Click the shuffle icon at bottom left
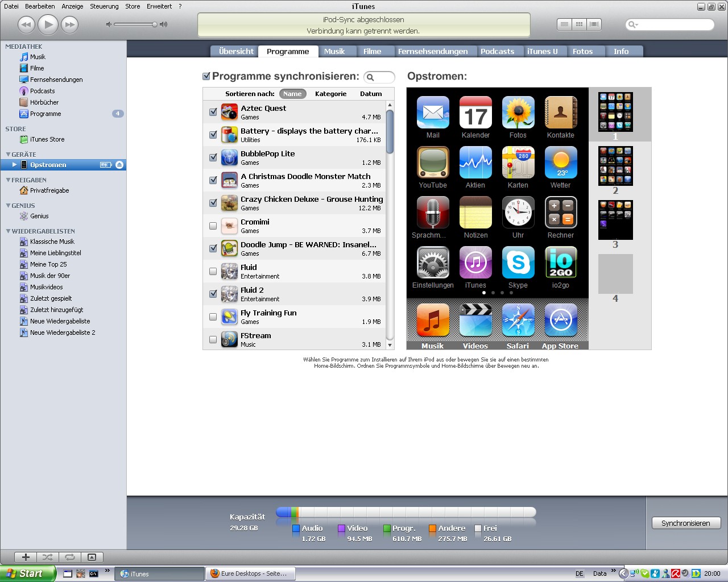 tap(48, 557)
